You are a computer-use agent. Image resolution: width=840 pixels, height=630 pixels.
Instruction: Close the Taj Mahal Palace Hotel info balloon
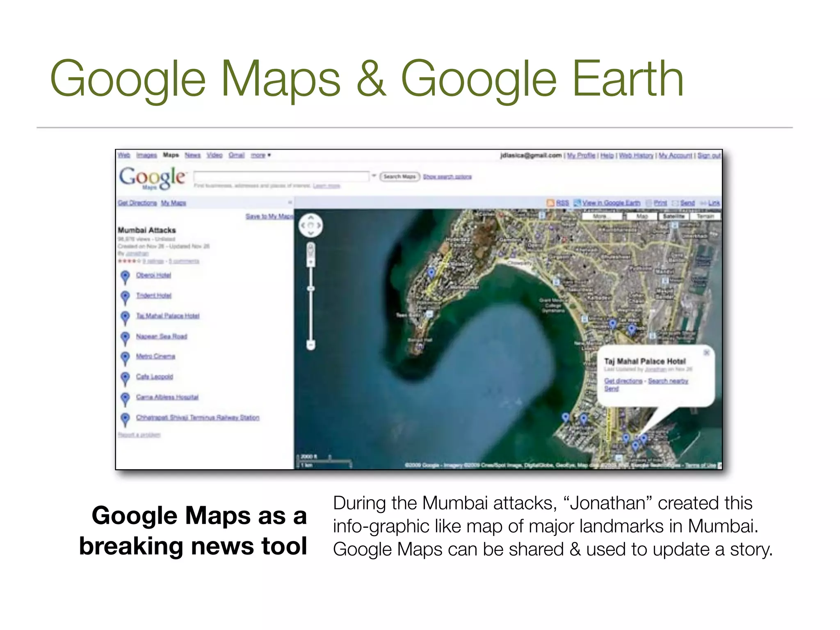(707, 353)
